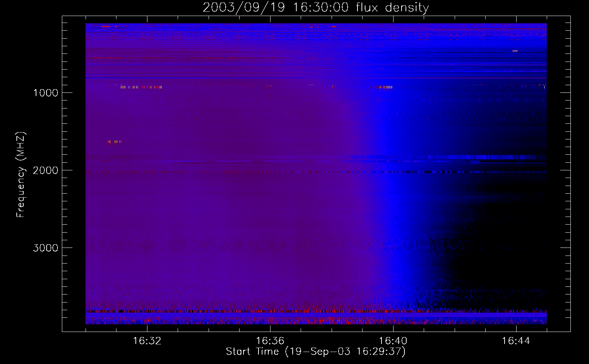
Task: Select the '3000' frequency axis label
Action: [x=46, y=248]
